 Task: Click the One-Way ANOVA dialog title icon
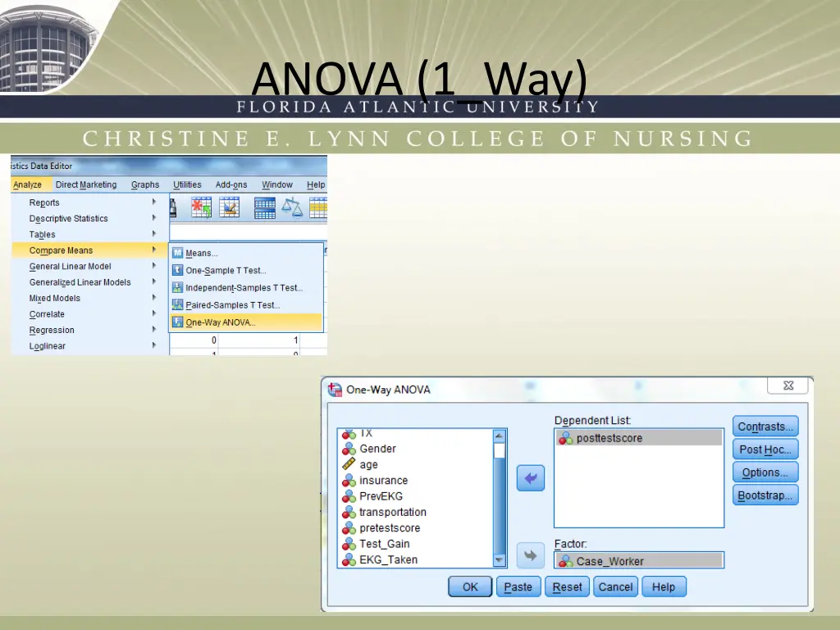point(335,390)
